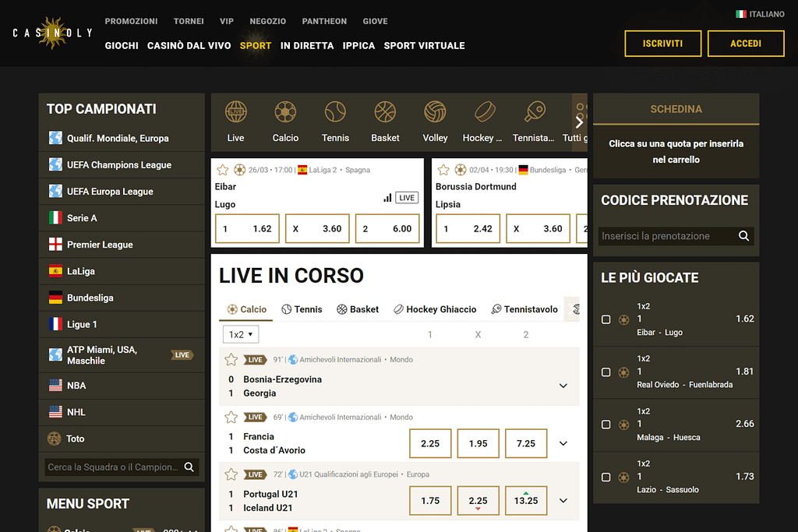Click the LIVE badge on Eibar match

point(407,198)
